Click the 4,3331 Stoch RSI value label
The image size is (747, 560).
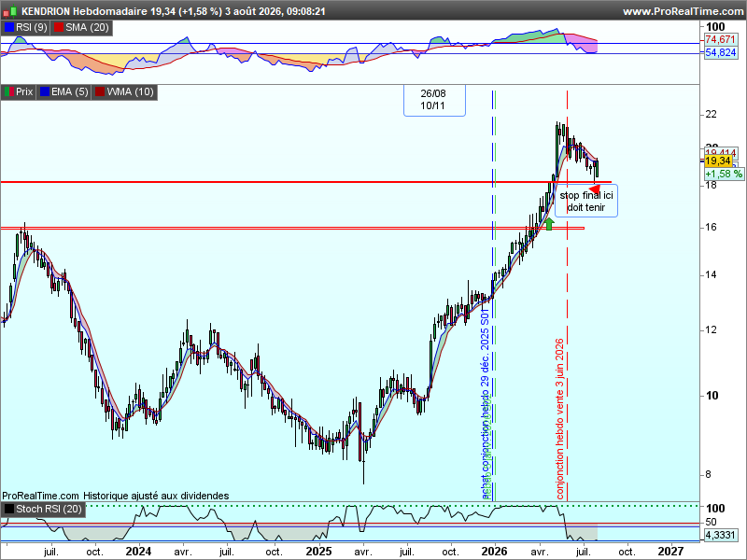pos(720,535)
